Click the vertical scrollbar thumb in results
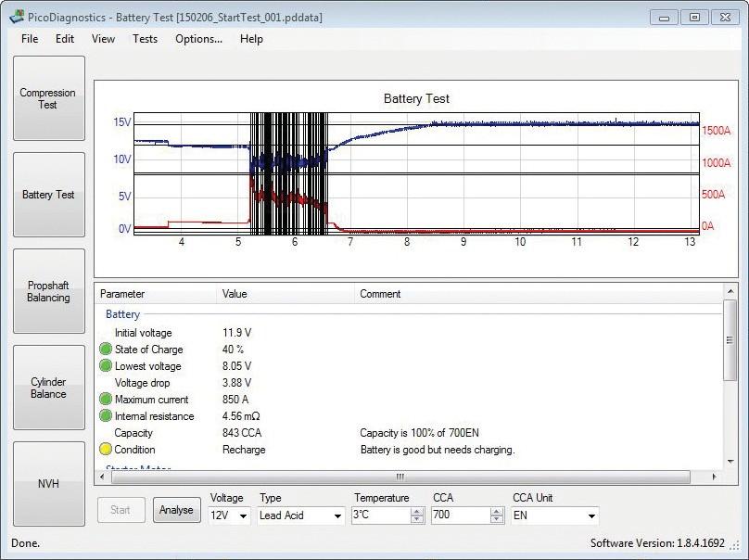Screen dimensions: 749x560 coord(730,340)
